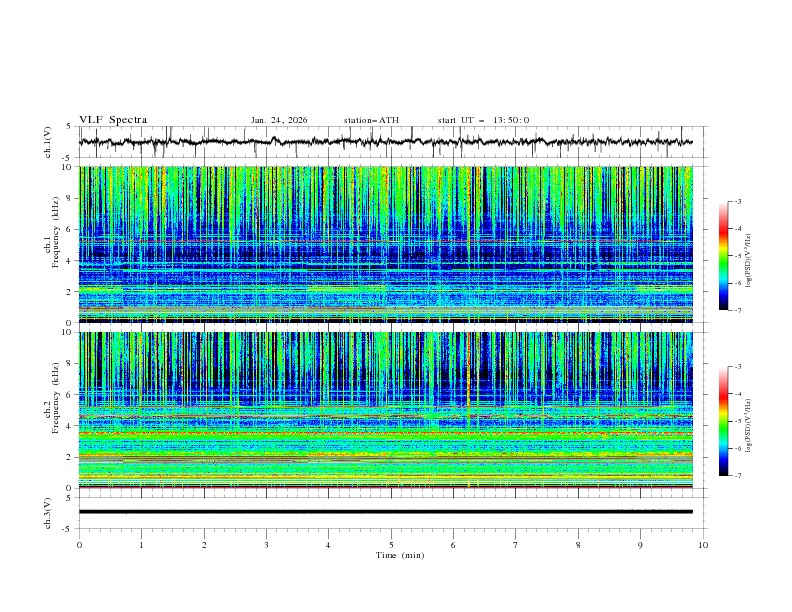Click the "2" tick on the time axis
The image size is (792, 612).
pyautogui.click(x=204, y=545)
